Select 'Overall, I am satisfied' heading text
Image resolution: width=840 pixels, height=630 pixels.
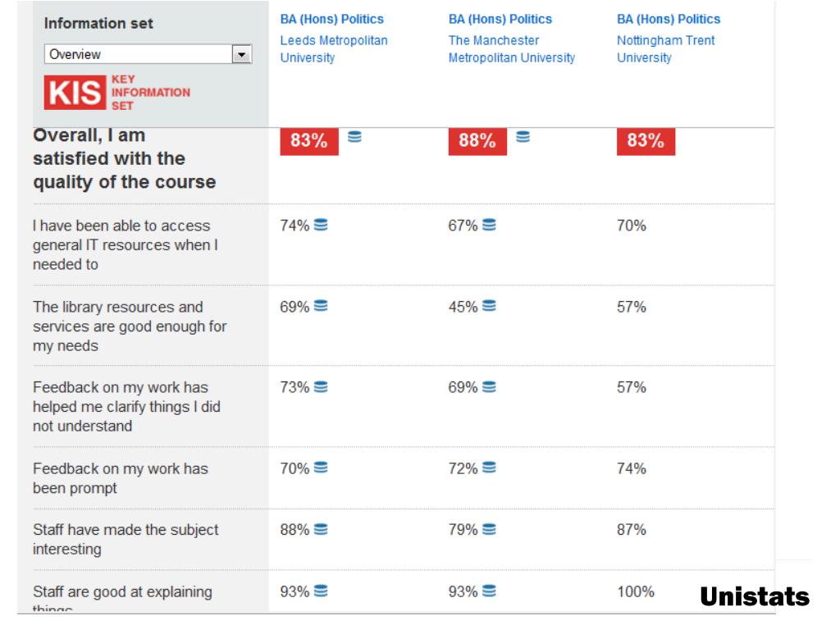125,158
